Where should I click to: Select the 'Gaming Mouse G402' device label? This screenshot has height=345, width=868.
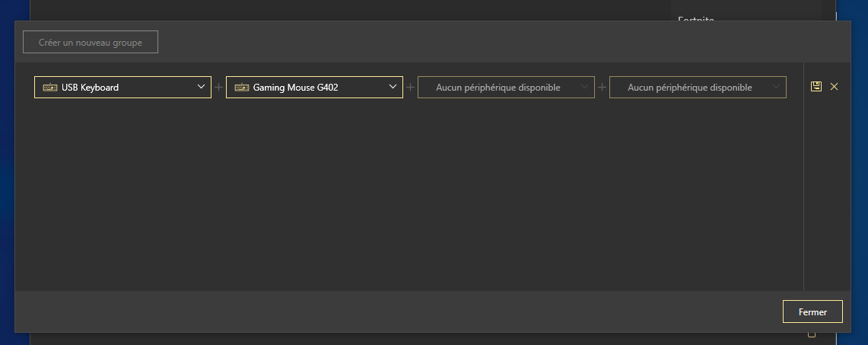(x=296, y=88)
